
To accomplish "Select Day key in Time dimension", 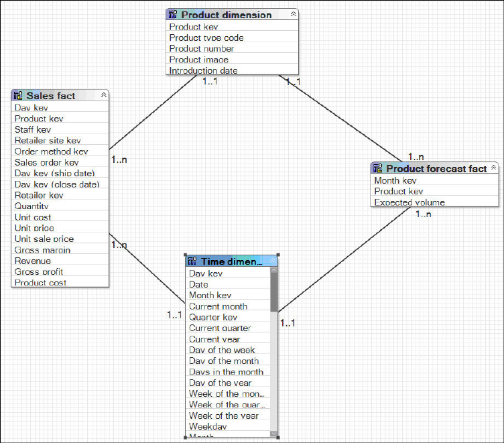I will click(x=229, y=273).
